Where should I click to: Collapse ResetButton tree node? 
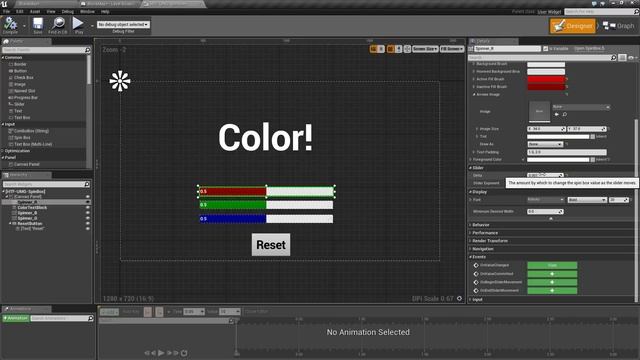tap(10, 224)
